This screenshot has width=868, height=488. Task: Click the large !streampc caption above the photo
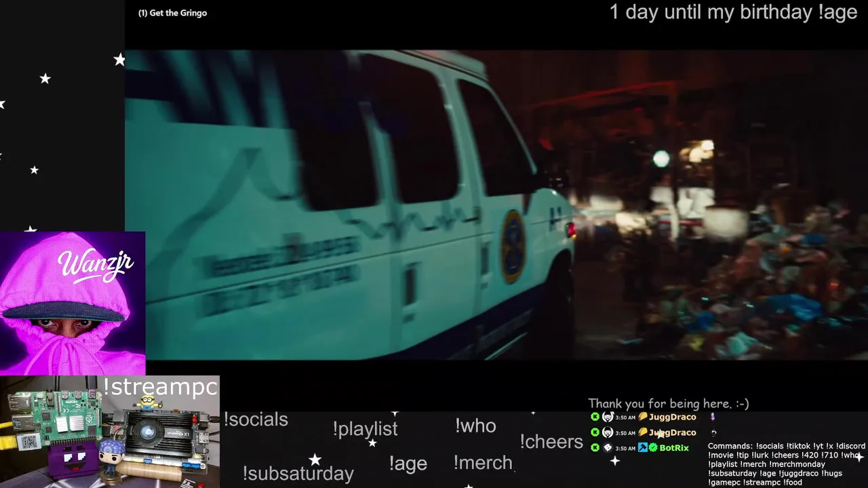pyautogui.click(x=160, y=387)
